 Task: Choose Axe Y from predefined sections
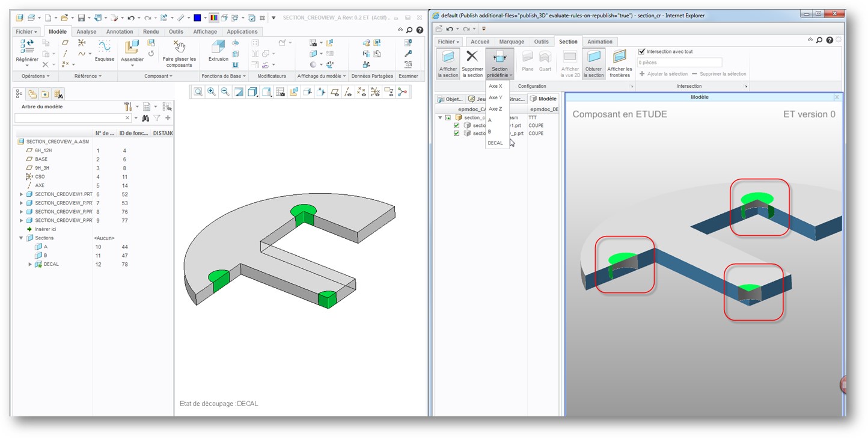(495, 97)
